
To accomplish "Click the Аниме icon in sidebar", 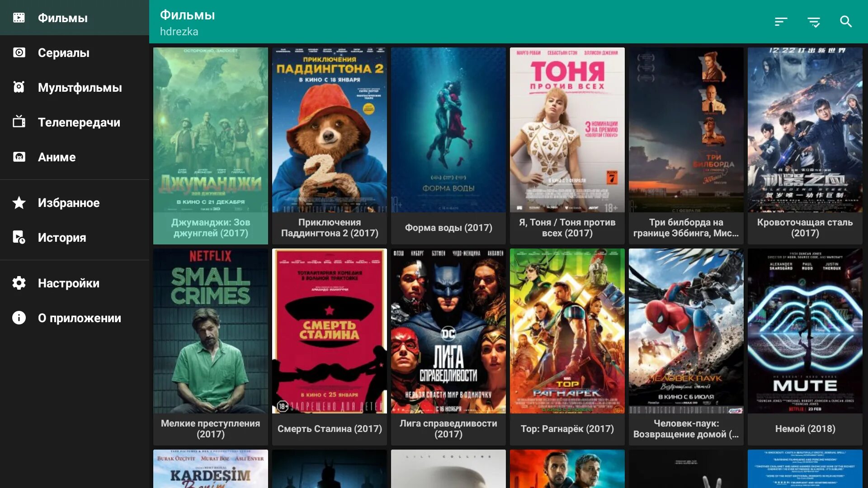I will pyautogui.click(x=19, y=157).
